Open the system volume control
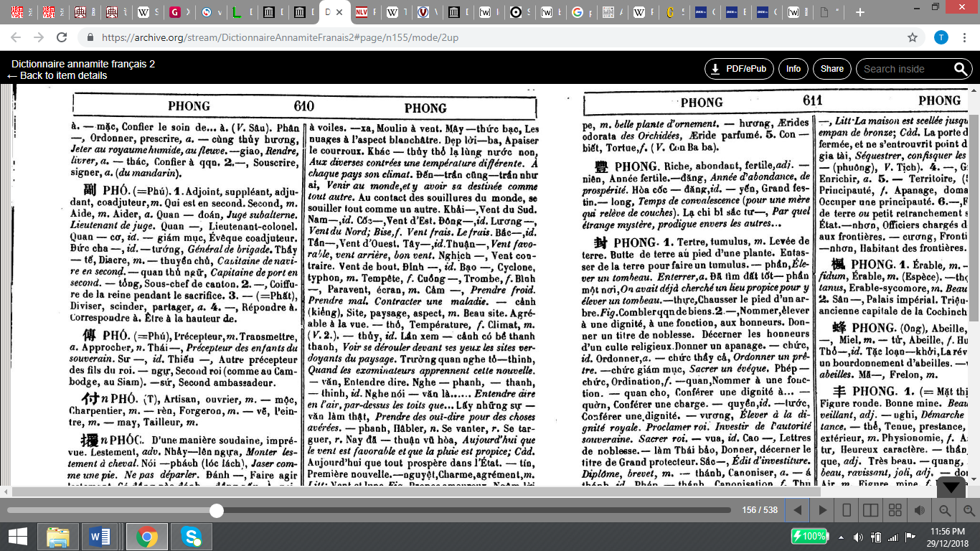This screenshot has height=551, width=980. [858, 537]
